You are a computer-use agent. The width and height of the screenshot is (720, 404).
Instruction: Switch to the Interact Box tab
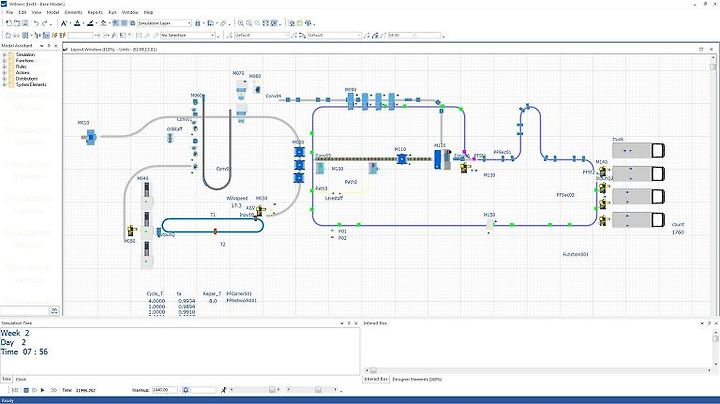[376, 379]
